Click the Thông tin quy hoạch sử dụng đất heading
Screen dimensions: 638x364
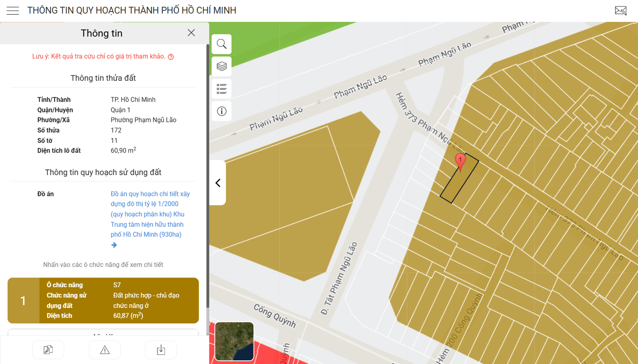coord(103,172)
